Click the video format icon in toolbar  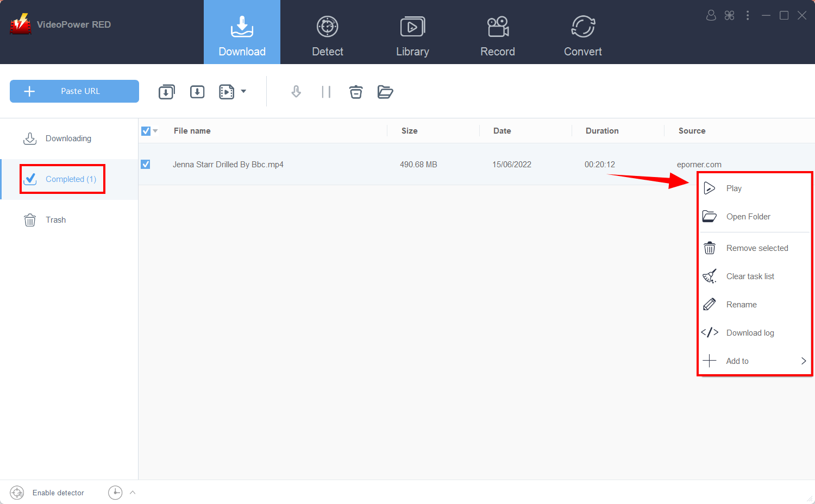(227, 92)
